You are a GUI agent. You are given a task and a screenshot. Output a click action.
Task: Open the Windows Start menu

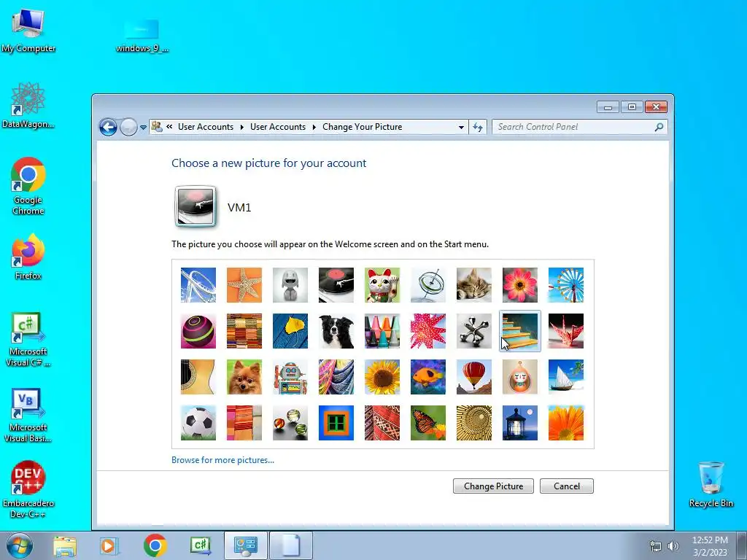[19, 545]
